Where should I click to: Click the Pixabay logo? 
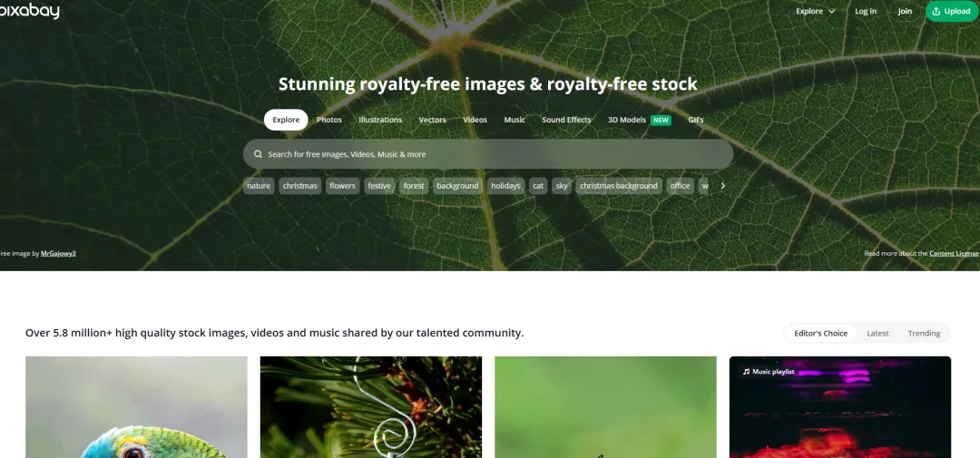pyautogui.click(x=29, y=11)
